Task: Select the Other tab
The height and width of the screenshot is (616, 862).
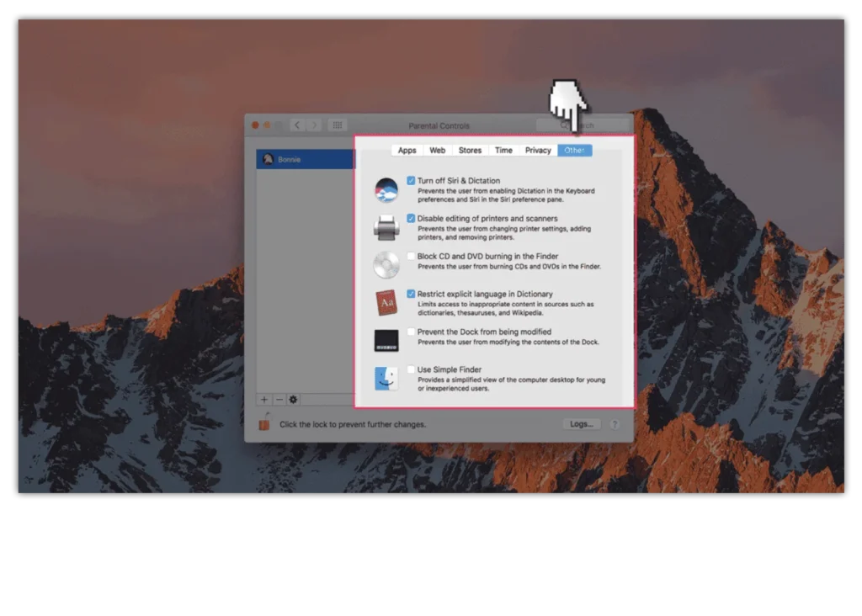Action: click(x=574, y=150)
